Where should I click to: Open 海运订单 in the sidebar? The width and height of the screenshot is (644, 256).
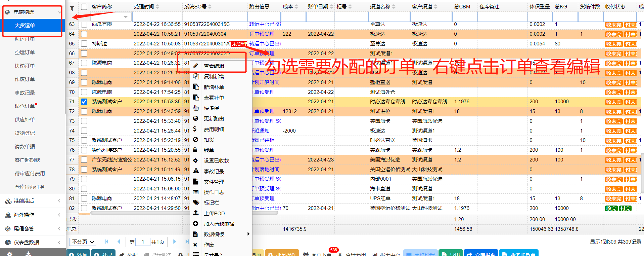click(25, 39)
